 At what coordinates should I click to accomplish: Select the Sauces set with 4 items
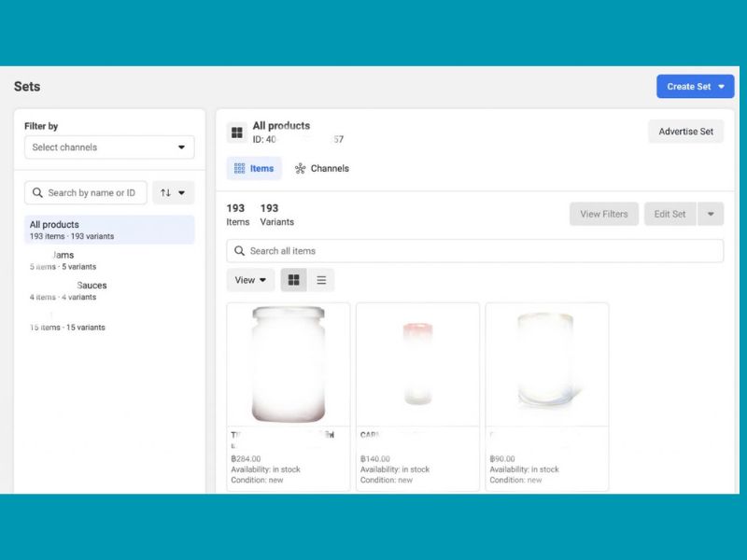[x=109, y=290]
